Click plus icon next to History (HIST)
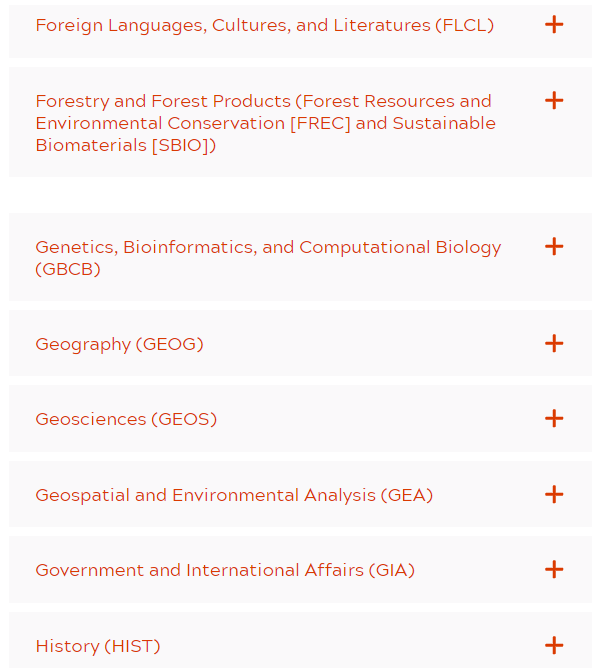Image resolution: width=599 pixels, height=668 pixels. (554, 645)
